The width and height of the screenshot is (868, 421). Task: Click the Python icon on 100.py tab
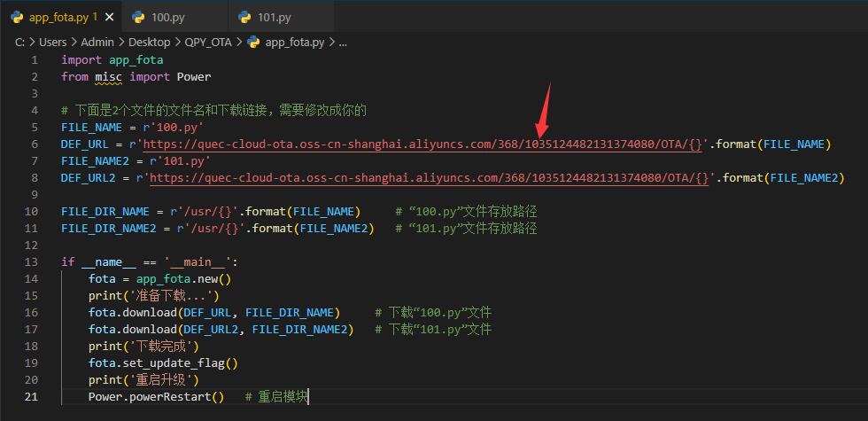pyautogui.click(x=137, y=17)
